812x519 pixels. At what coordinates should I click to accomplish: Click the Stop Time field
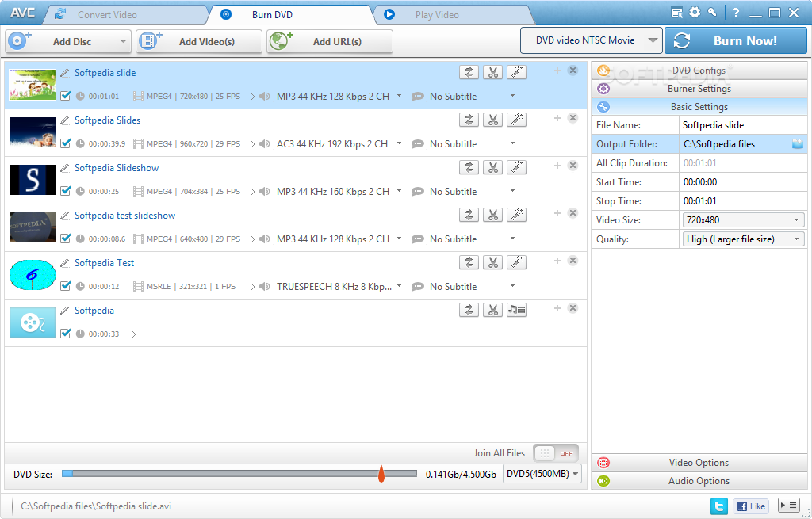click(743, 201)
